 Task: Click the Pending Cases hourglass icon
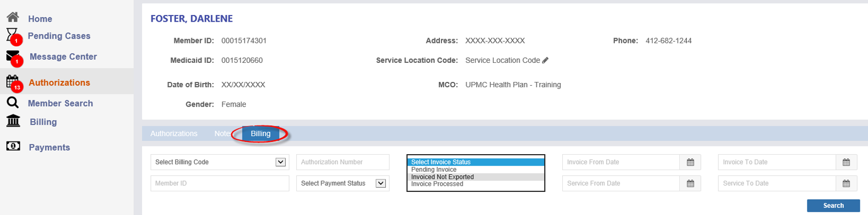12,35
